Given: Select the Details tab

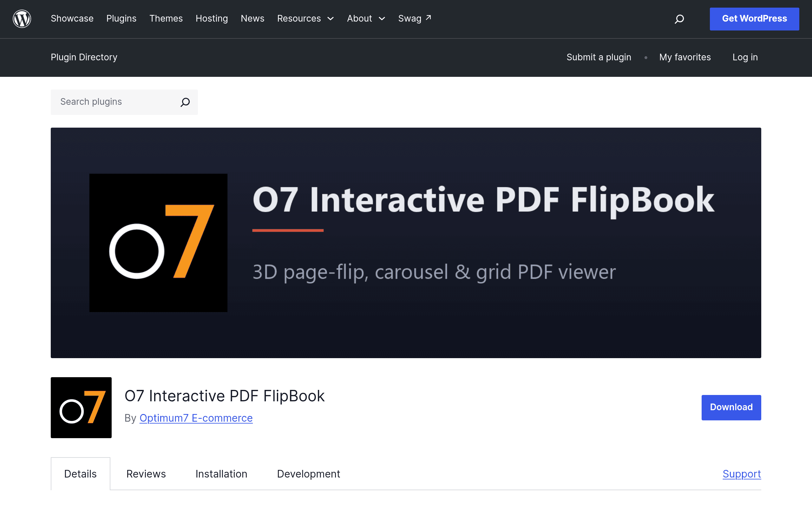Looking at the screenshot, I should click(80, 474).
